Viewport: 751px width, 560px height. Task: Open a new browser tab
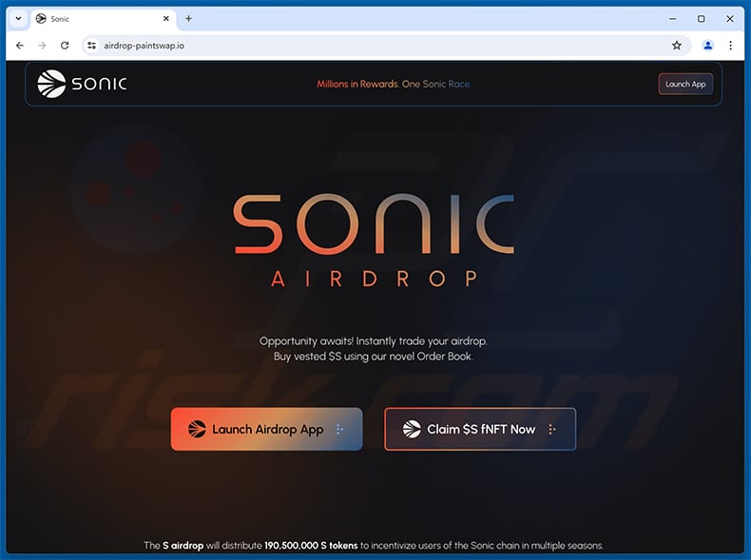tap(189, 19)
